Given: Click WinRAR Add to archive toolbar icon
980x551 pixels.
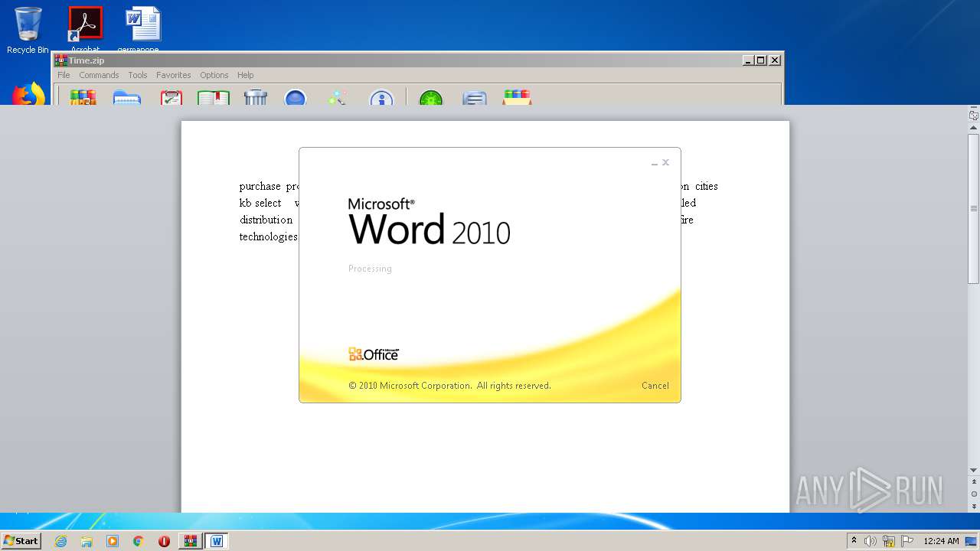Looking at the screenshot, I should [x=83, y=97].
